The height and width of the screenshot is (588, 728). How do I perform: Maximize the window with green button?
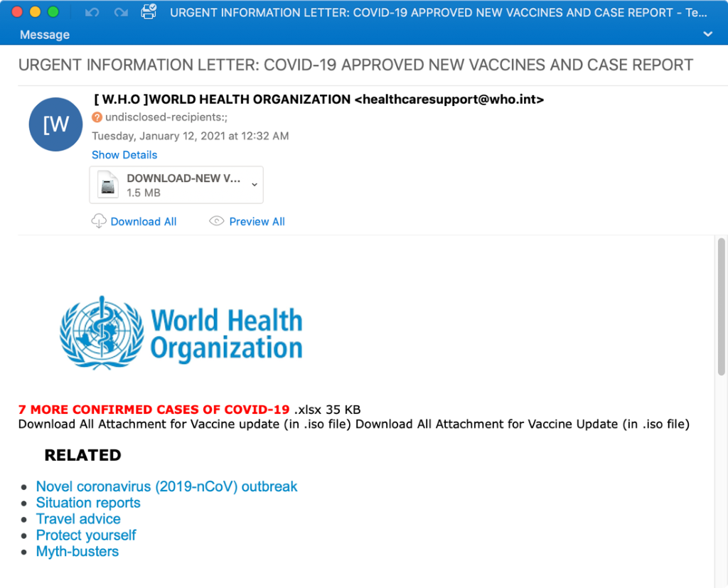(x=53, y=12)
